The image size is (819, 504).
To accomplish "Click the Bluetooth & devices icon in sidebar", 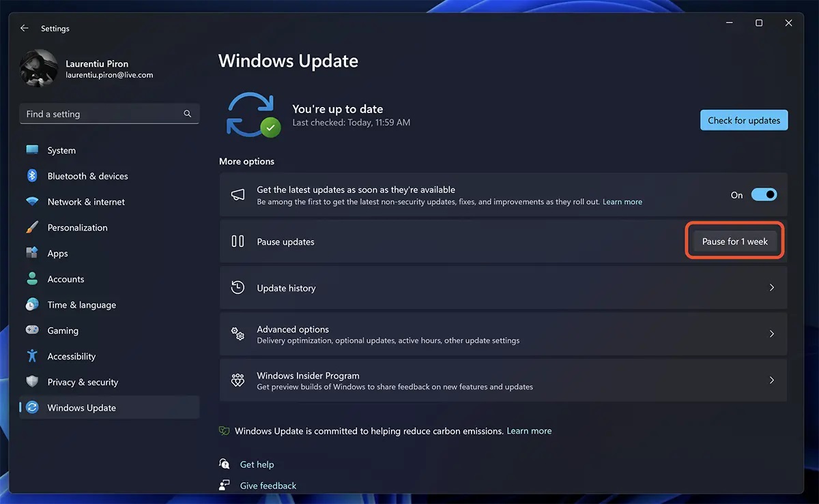I will pos(32,176).
